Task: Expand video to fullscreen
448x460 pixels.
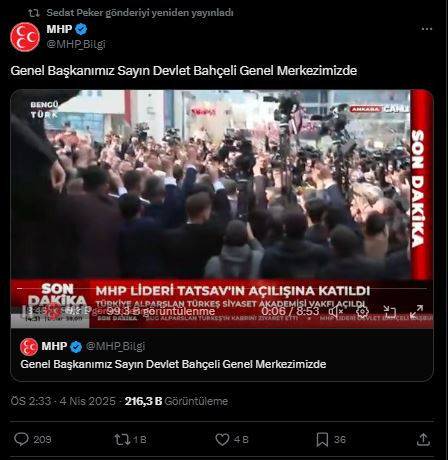Action: pos(416,311)
